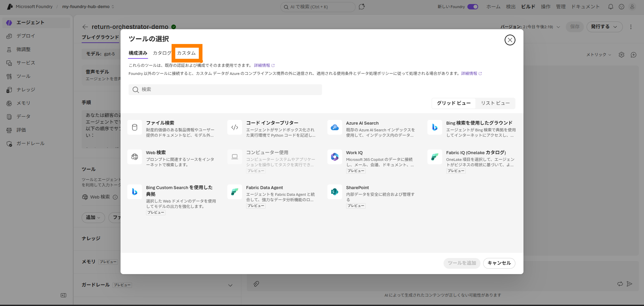Open the 微調整 sidebar icon
This screenshot has height=306, width=644.
pos(9,49)
